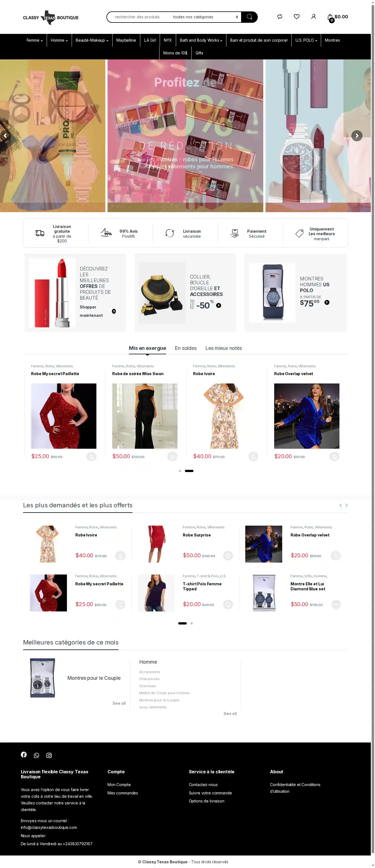Click the WhatsApp icon in footer
Image resolution: width=375 pixels, height=868 pixels.
click(x=36, y=755)
